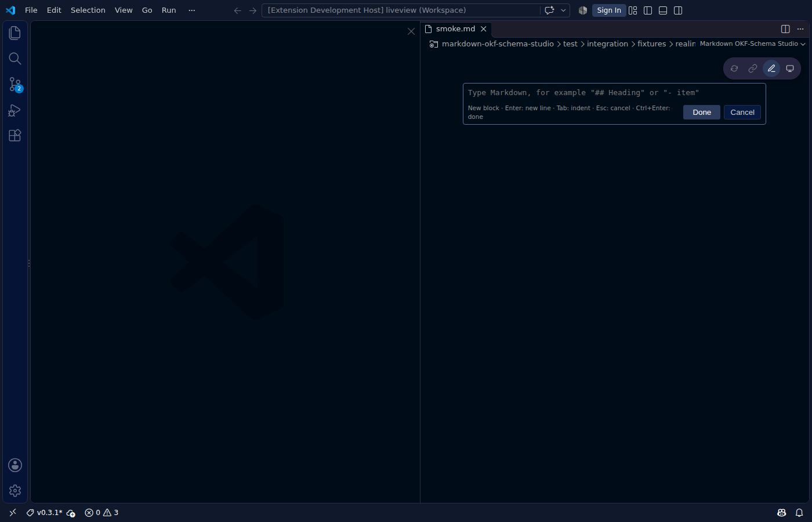The image size is (812, 522).
Task: Click the markdown-okf-schema-studio breadcrumb
Action: 498,44
